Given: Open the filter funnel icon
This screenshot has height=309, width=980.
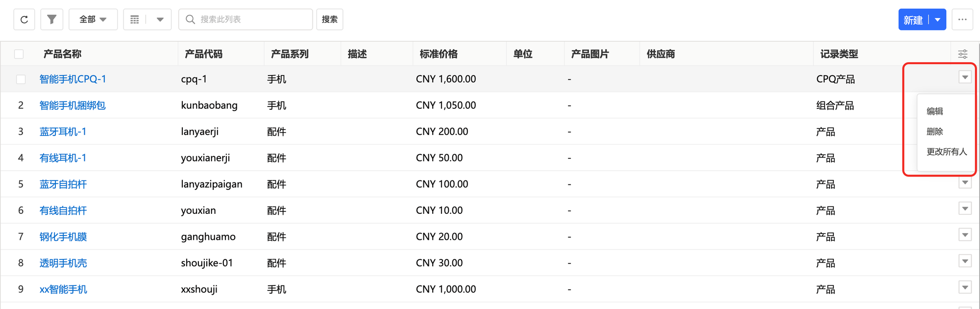Looking at the screenshot, I should [x=51, y=20].
